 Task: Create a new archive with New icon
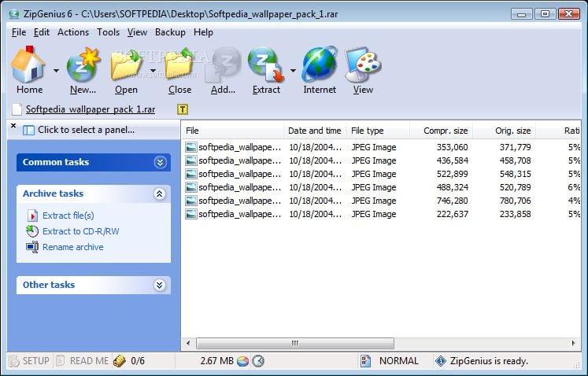[83, 65]
